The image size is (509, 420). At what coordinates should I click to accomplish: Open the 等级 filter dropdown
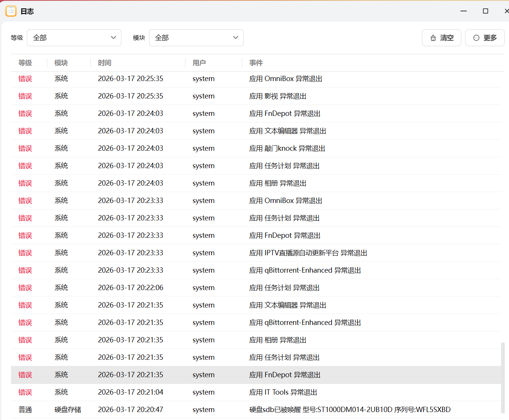(x=74, y=37)
